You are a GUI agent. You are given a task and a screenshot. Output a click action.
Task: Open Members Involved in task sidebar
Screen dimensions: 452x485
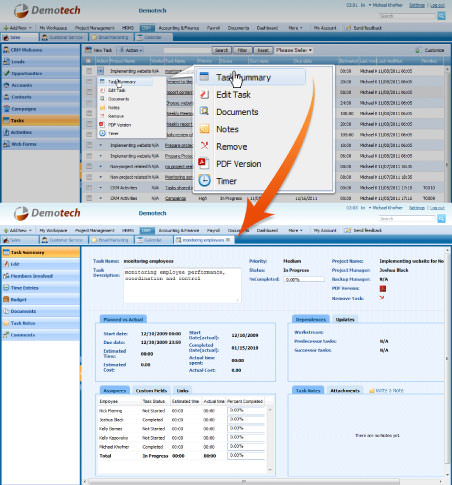point(40,276)
